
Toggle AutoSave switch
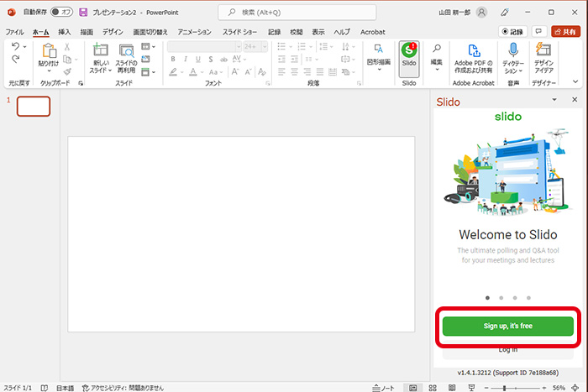pos(62,12)
